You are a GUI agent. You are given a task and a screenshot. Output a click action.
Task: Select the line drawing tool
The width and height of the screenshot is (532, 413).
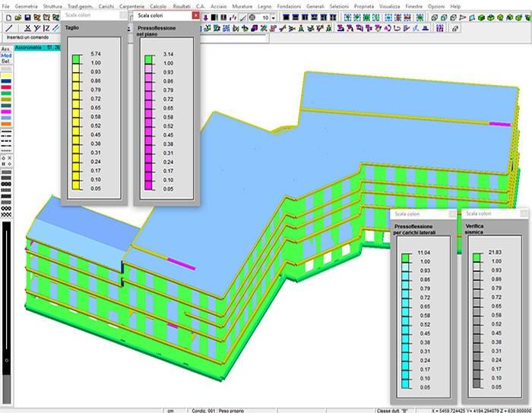(x=8, y=28)
